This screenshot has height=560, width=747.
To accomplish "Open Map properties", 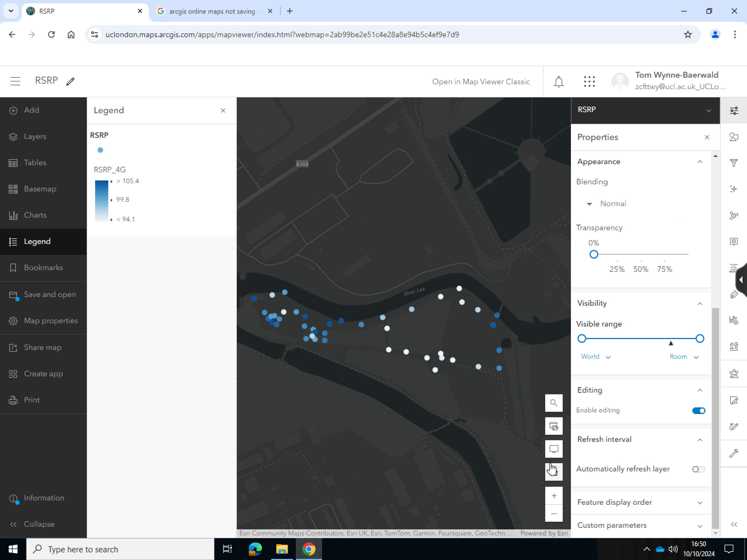I will (43, 320).
